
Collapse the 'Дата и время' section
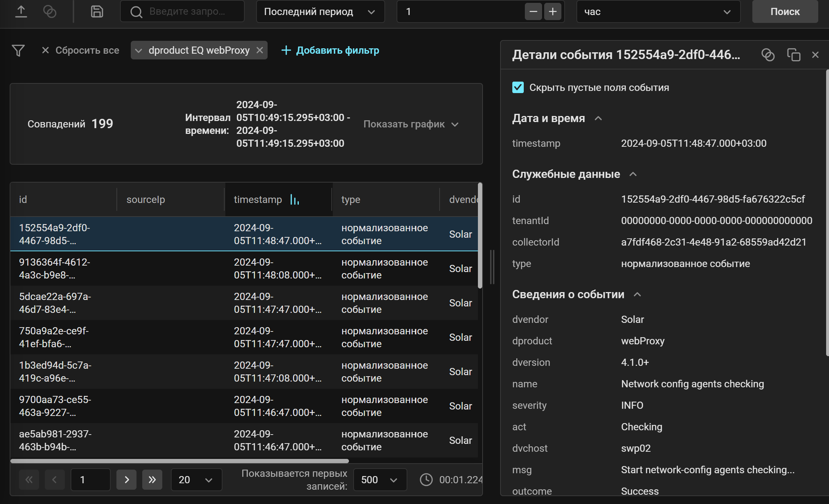coord(598,118)
